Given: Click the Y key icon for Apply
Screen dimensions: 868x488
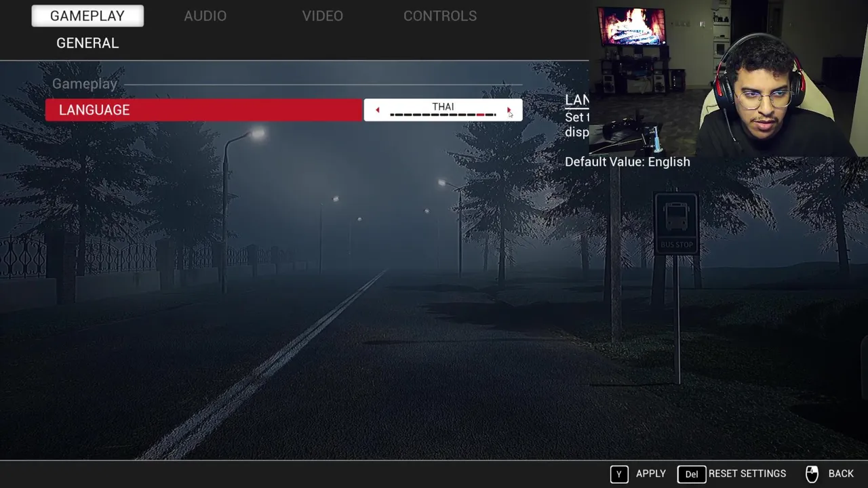Looking at the screenshot, I should [x=619, y=474].
